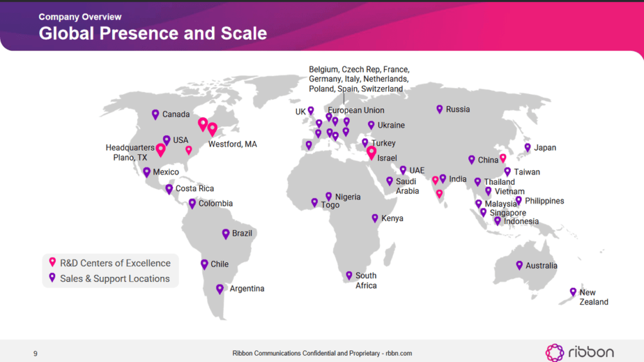Select the South Africa pin
Viewport: 644px width, 362px height.
(348, 276)
